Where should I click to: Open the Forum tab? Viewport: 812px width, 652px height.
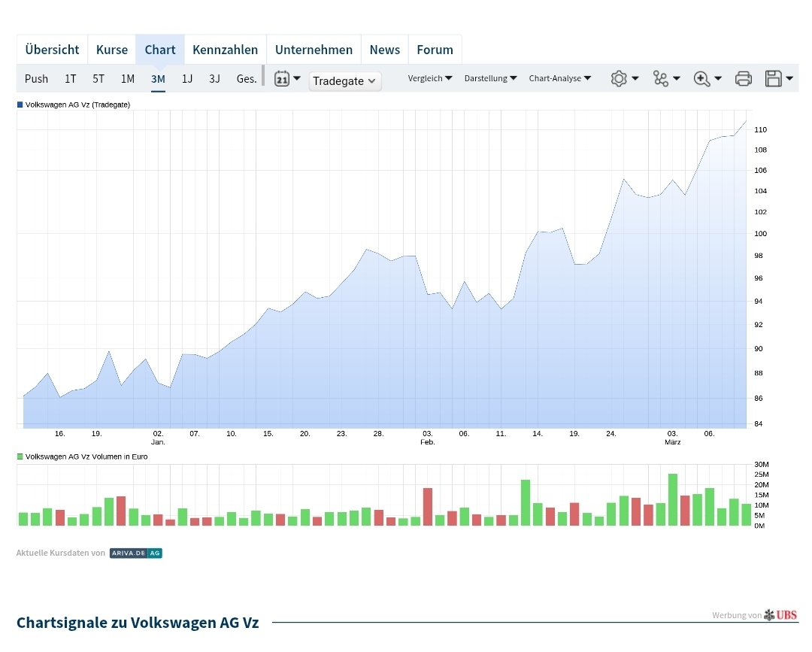(x=435, y=50)
